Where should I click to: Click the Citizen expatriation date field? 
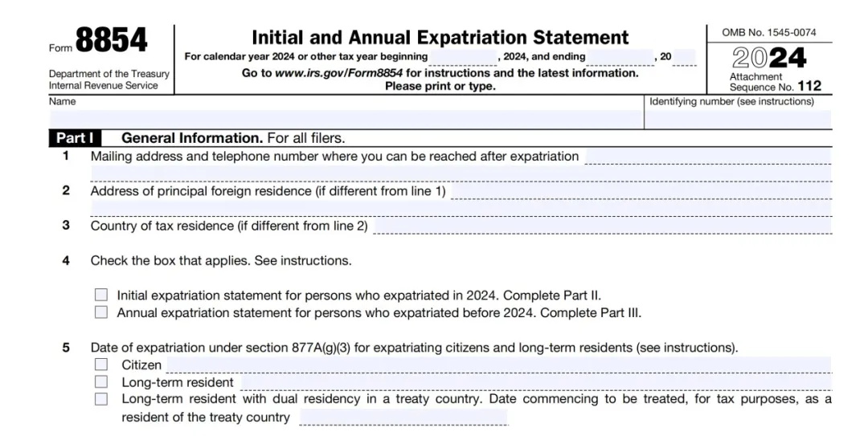(x=497, y=365)
